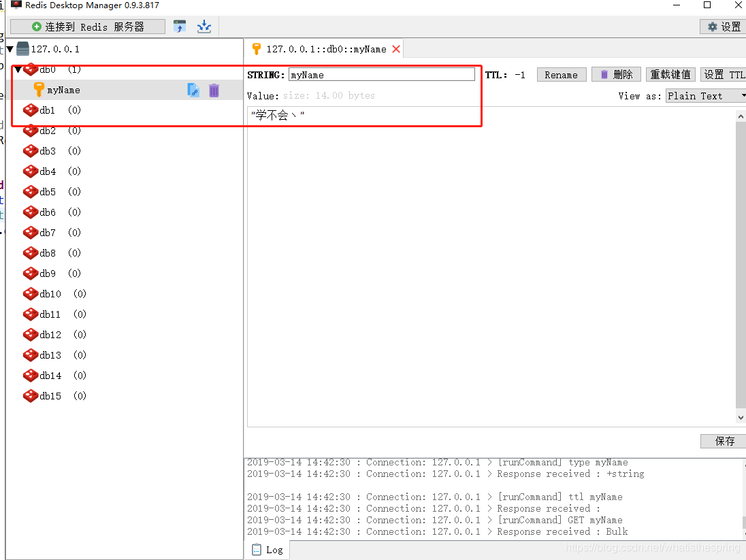
Task: Select database db9 icon
Action: coord(31,274)
